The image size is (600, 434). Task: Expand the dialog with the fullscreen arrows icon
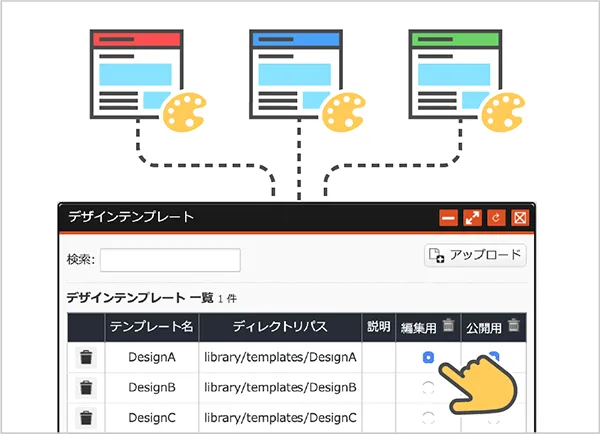473,217
